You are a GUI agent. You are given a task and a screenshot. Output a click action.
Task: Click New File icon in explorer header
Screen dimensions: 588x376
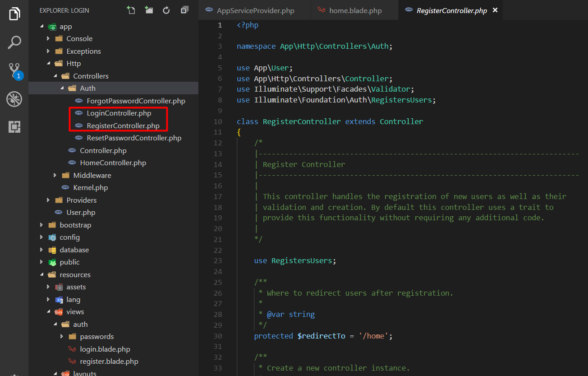coord(131,10)
